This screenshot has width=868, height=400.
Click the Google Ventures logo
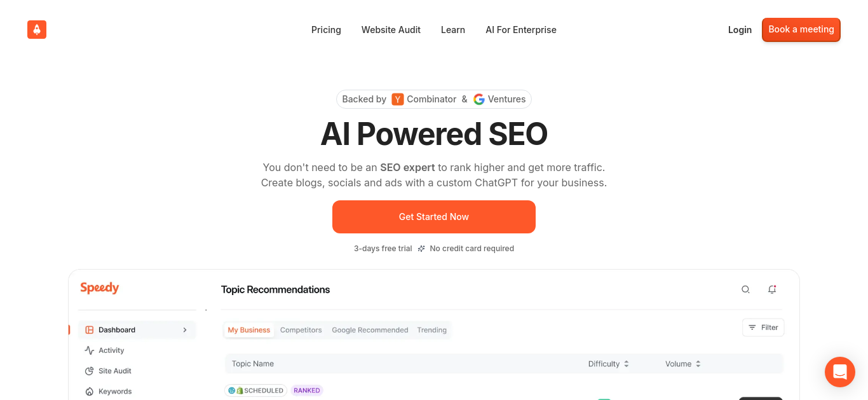[x=479, y=99]
